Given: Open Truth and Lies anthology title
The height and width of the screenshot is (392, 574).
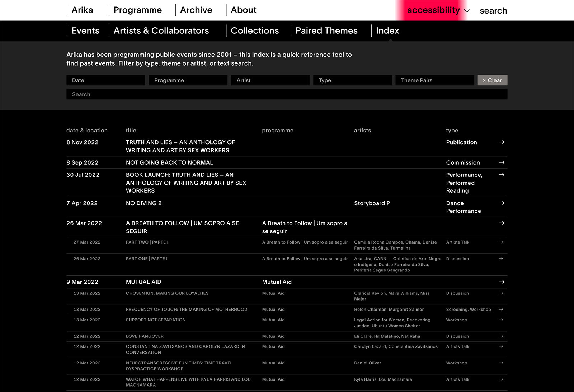Looking at the screenshot, I should coord(180,146).
